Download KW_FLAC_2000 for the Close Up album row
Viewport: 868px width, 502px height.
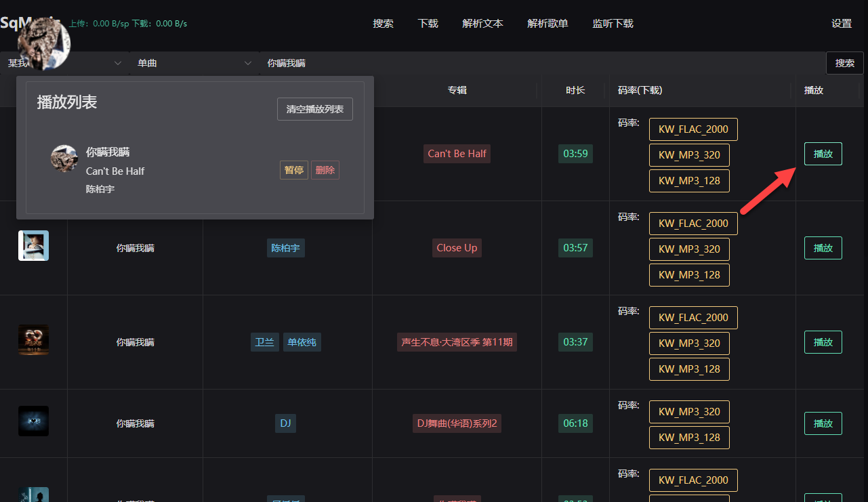(x=693, y=224)
